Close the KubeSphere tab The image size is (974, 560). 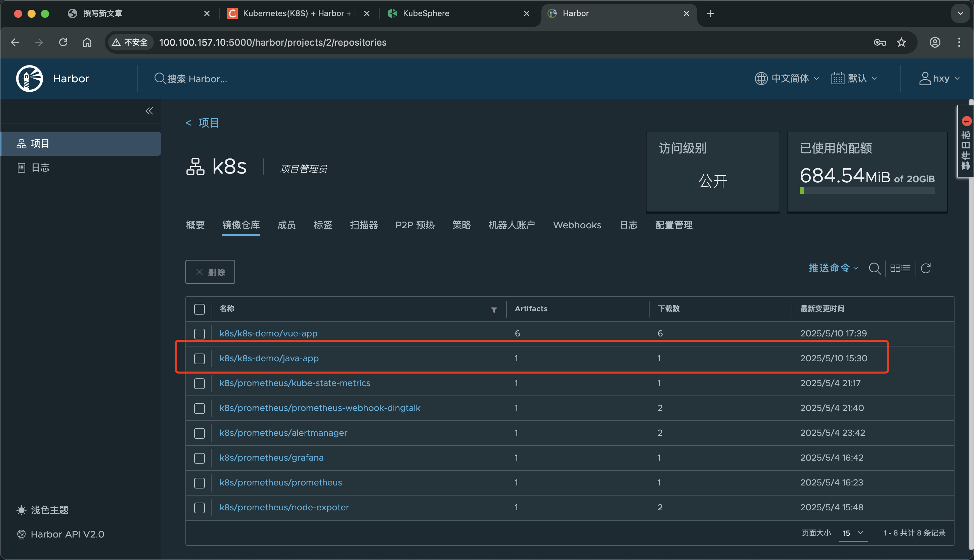pyautogui.click(x=527, y=13)
